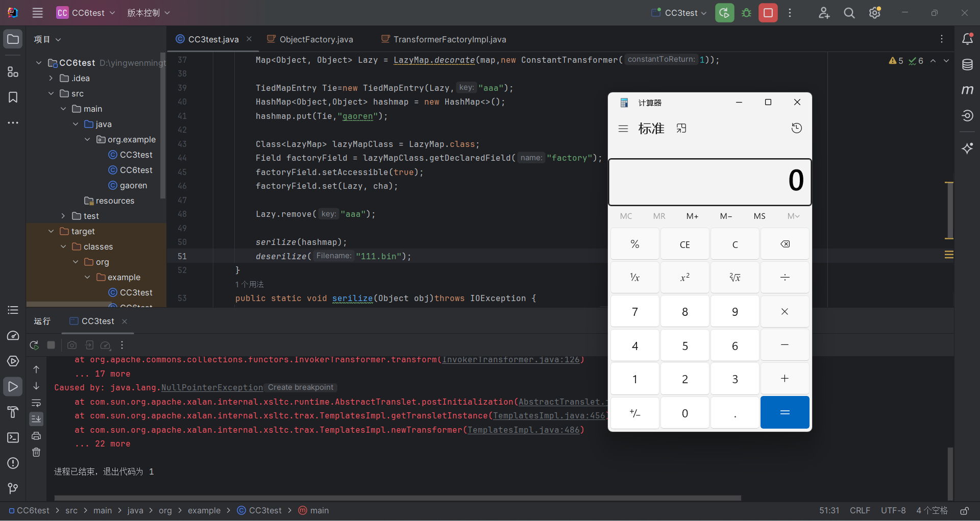Expand the test folder in project tree

click(x=63, y=216)
